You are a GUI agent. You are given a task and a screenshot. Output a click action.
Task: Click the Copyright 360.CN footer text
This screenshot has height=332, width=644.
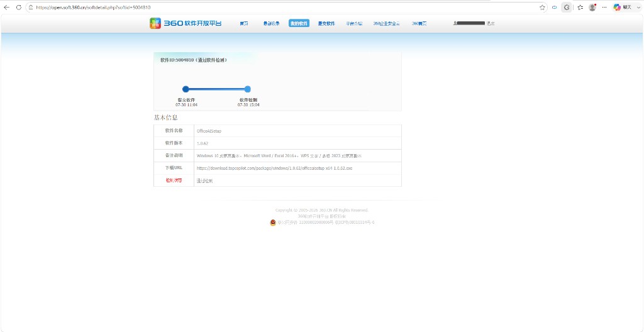click(x=322, y=210)
